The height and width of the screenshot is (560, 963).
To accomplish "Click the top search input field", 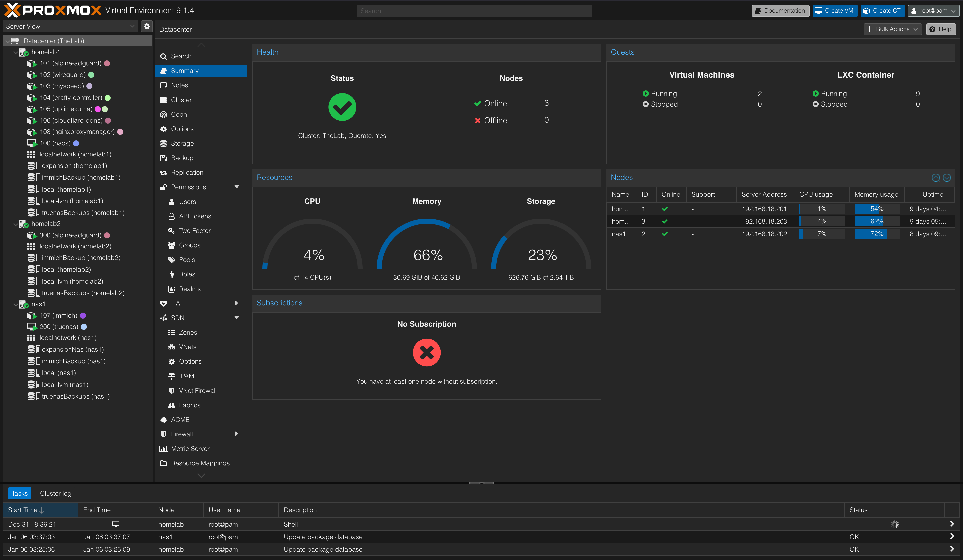I will coord(474,11).
